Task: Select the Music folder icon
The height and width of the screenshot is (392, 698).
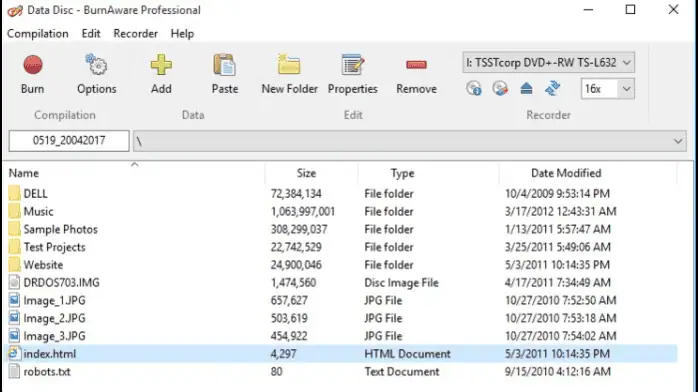Action: (x=14, y=211)
